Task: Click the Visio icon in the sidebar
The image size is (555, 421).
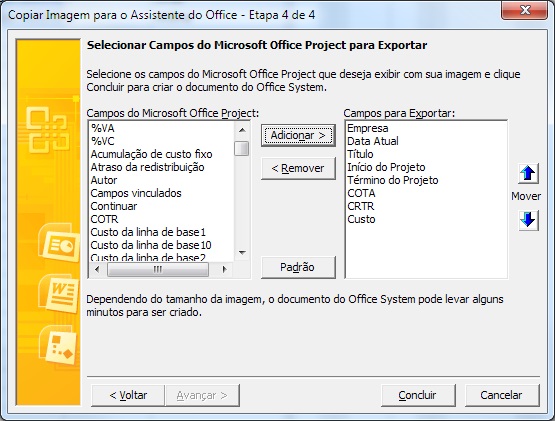Action: pyautogui.click(x=59, y=345)
